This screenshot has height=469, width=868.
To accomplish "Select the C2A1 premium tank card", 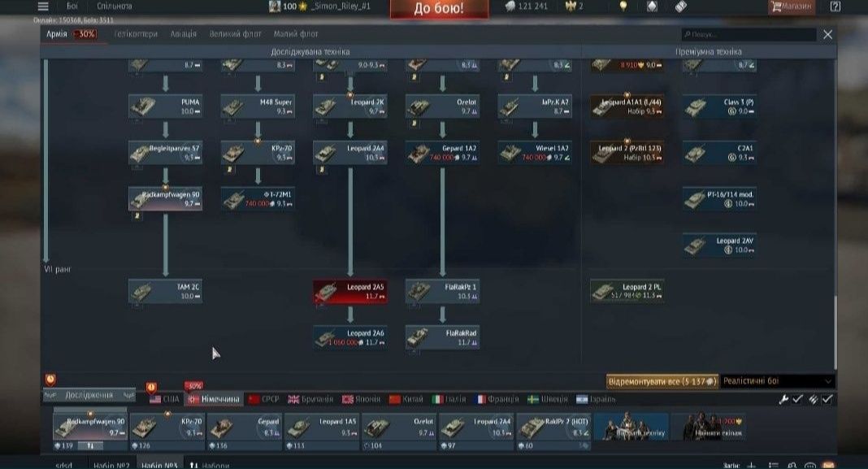I will [x=719, y=153].
